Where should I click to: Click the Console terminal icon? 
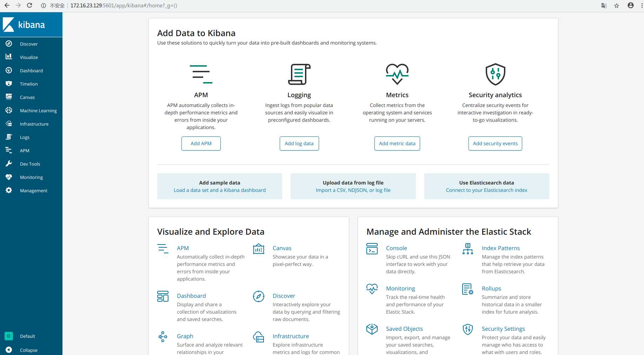372,249
